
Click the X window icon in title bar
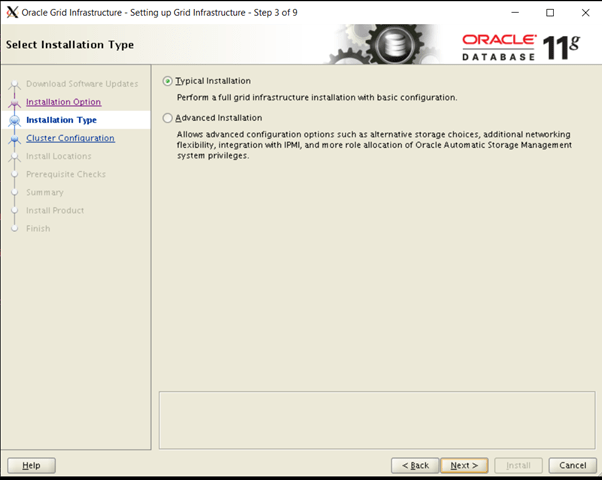point(12,12)
